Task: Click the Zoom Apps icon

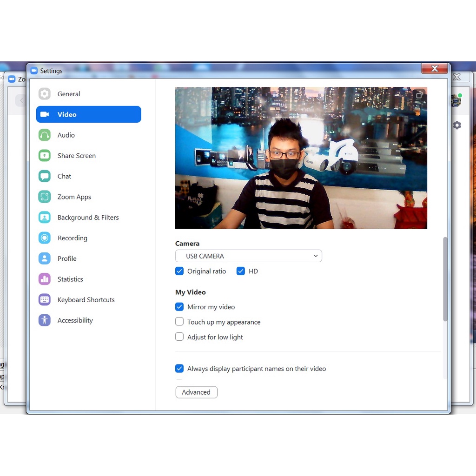Action: (45, 197)
